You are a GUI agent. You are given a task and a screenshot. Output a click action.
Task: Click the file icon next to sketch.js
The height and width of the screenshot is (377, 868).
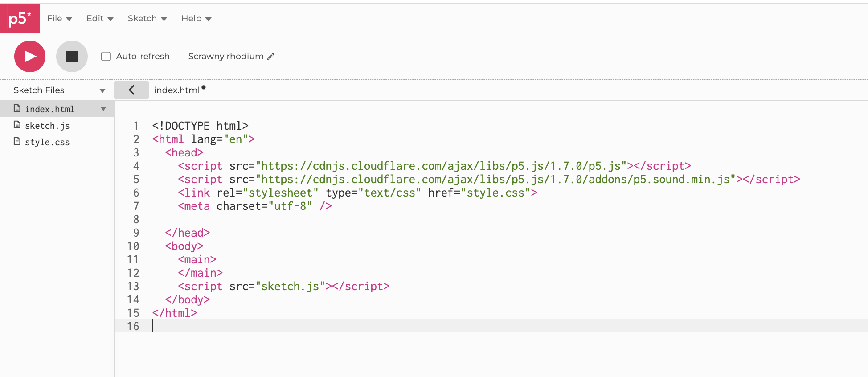(x=17, y=125)
